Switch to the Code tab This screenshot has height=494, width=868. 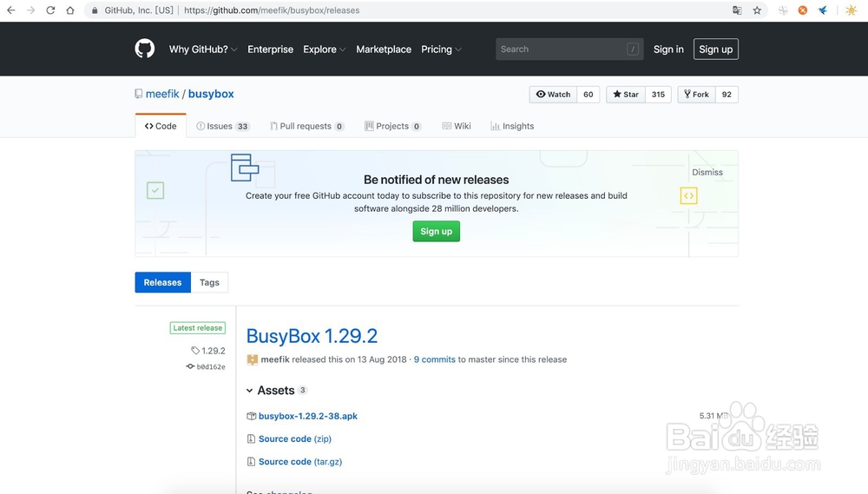[161, 126]
